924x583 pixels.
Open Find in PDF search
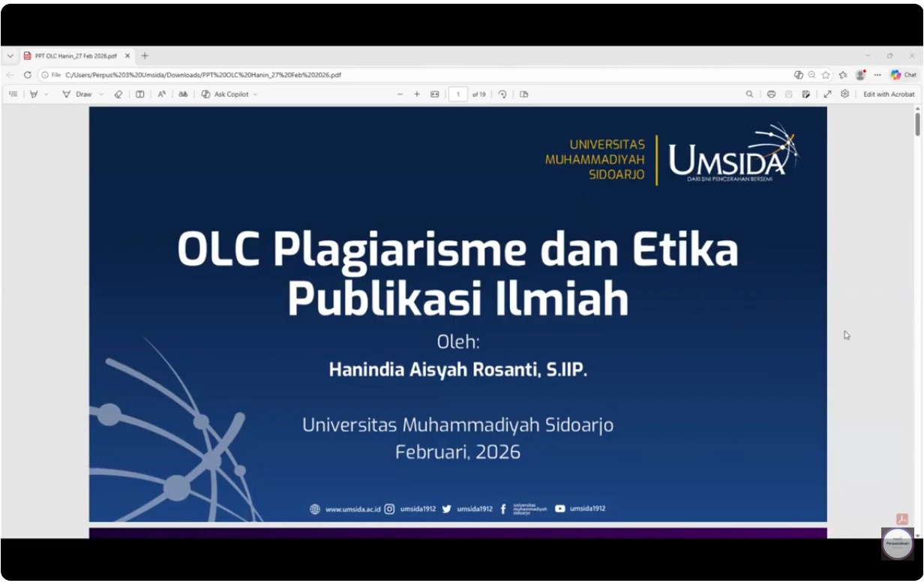[x=749, y=95]
